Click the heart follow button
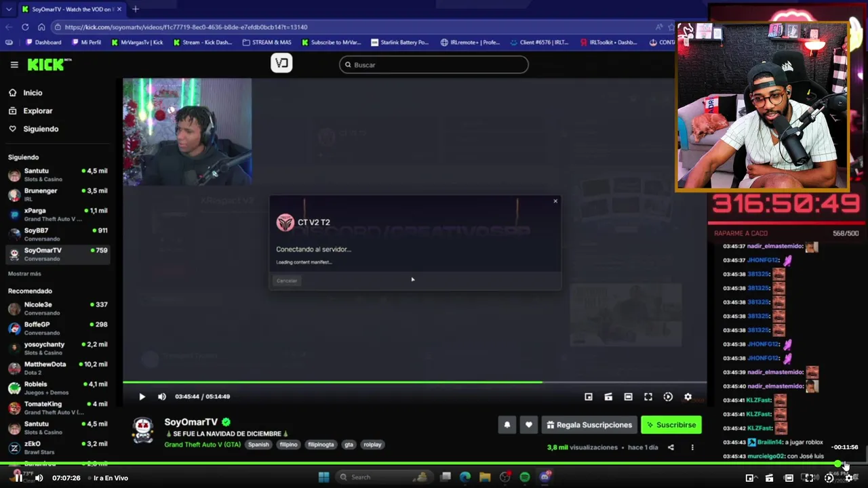The width and height of the screenshot is (868, 488). pos(528,425)
